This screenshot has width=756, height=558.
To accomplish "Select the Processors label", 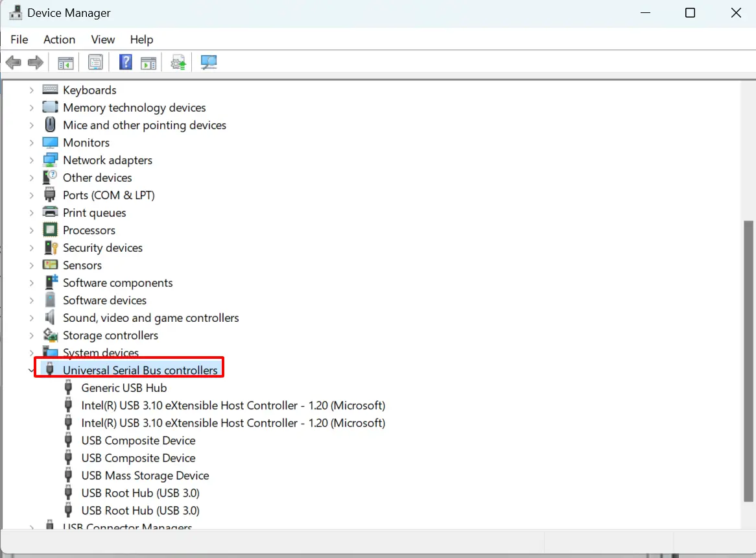I will click(89, 230).
